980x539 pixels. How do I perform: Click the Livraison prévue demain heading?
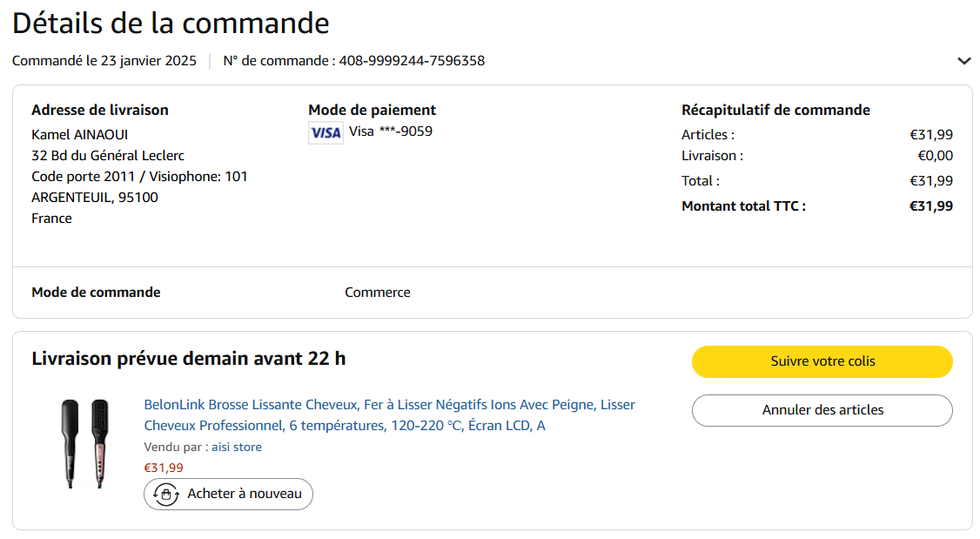(x=188, y=359)
